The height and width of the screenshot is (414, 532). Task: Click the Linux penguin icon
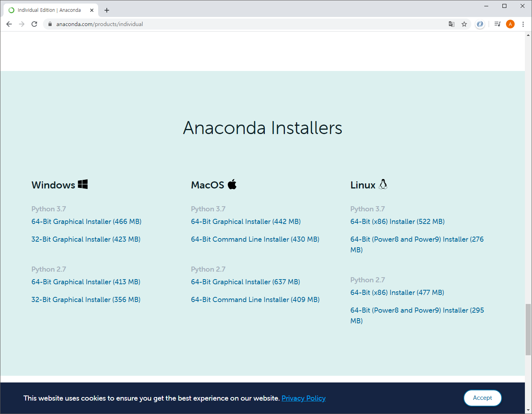pos(383,184)
